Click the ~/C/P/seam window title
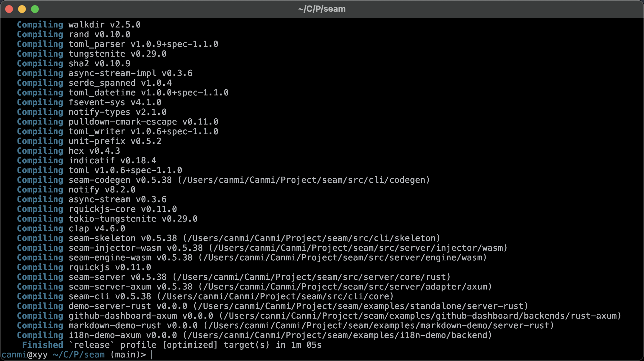Viewport: 644px width, 361px height. pos(322,9)
